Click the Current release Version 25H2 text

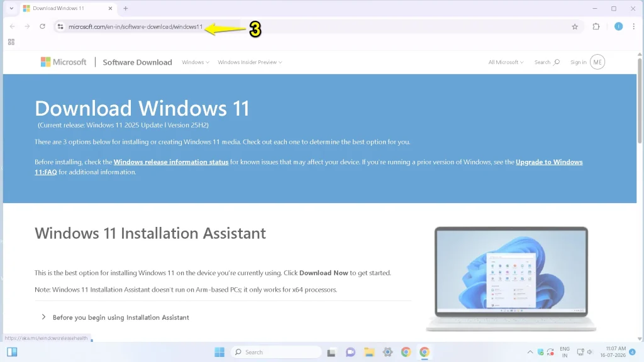pos(123,125)
